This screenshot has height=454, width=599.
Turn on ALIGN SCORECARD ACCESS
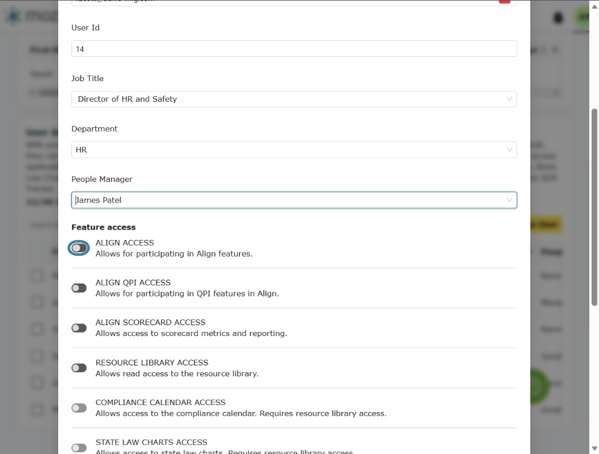click(x=79, y=328)
